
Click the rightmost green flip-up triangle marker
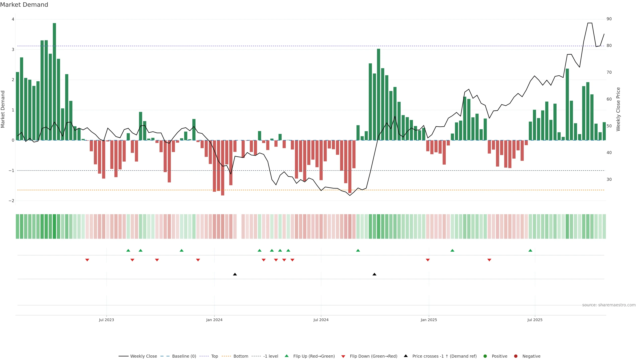coord(530,251)
